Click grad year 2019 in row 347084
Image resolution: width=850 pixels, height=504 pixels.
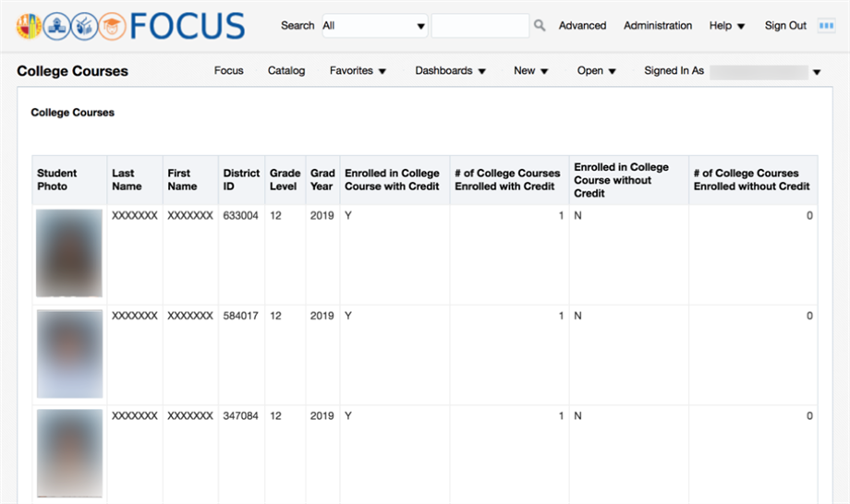tap(322, 415)
